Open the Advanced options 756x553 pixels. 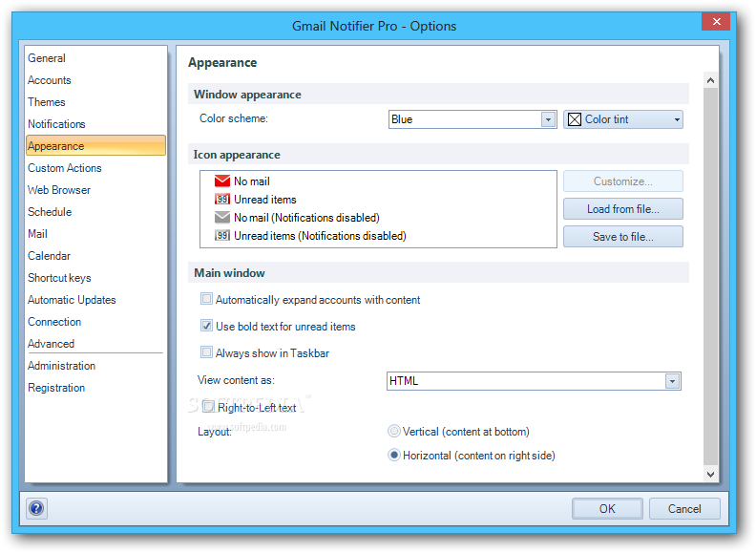click(x=52, y=344)
